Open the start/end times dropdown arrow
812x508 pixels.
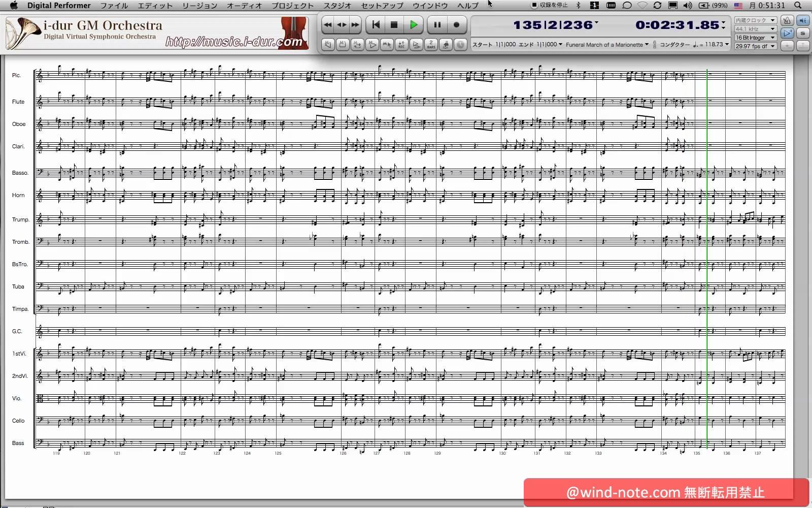click(x=560, y=45)
